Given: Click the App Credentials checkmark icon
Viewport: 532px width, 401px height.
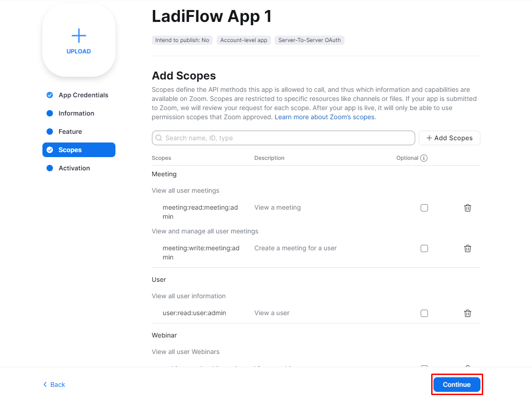Looking at the screenshot, I should 50,95.
